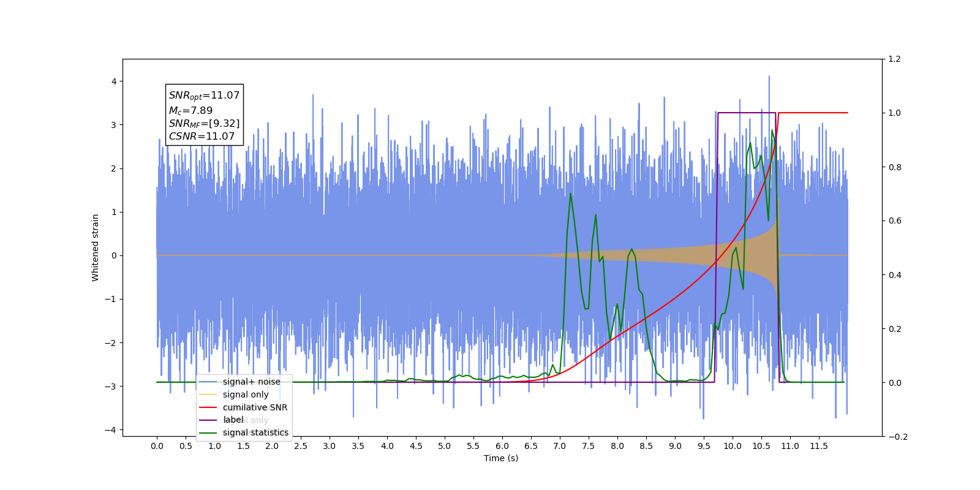Click the −0.2 tick on the right axis
Screen dimensions: 980x490
[897, 437]
